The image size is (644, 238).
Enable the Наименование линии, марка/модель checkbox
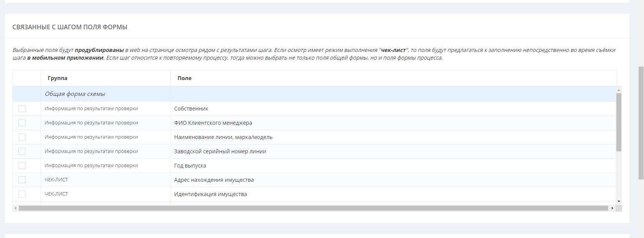pos(22,137)
